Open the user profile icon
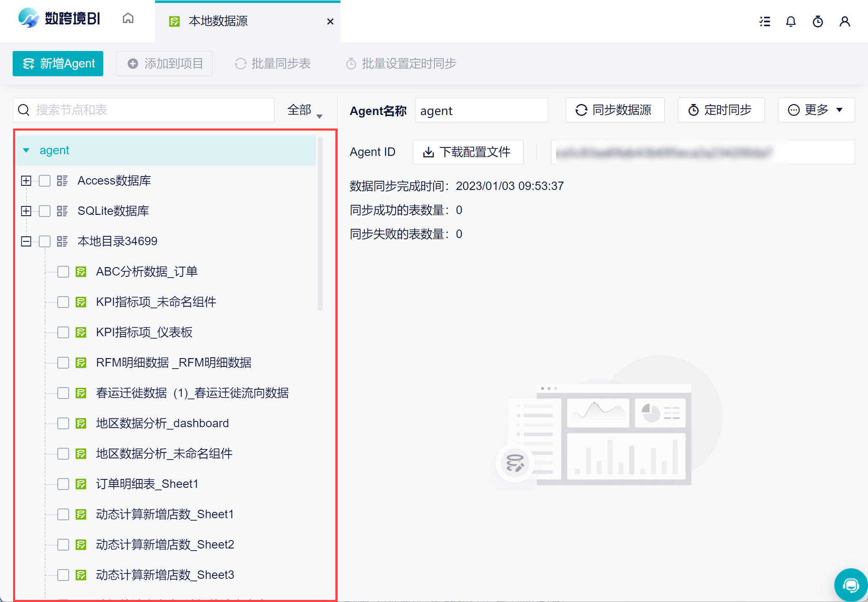The width and height of the screenshot is (868, 602). [844, 21]
